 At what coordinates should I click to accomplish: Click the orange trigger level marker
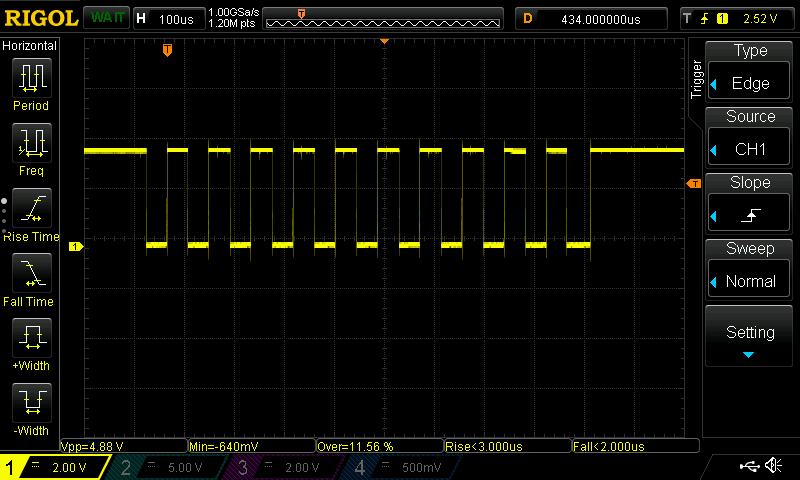point(692,184)
